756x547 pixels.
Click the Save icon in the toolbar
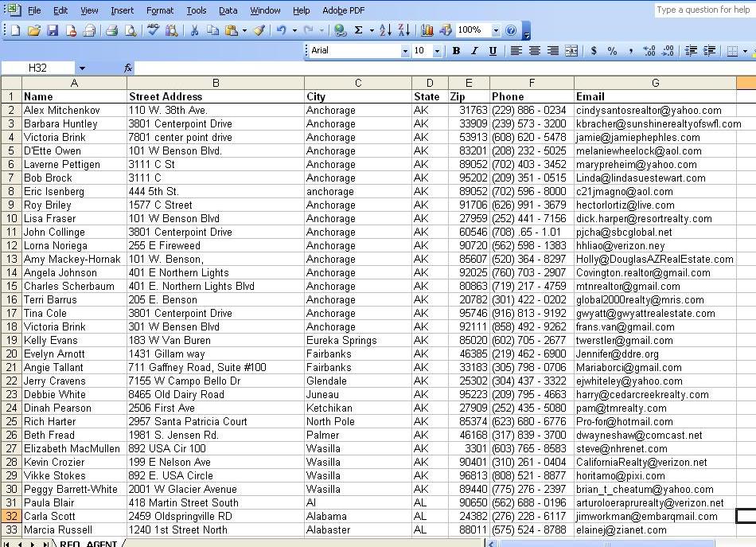tap(53, 30)
